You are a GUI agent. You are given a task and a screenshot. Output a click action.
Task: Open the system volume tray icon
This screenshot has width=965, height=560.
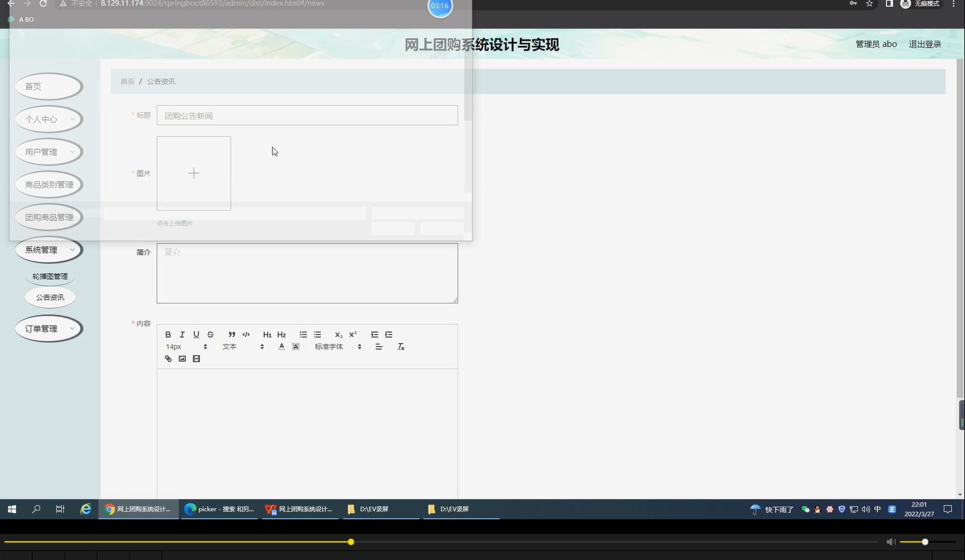[866, 509]
